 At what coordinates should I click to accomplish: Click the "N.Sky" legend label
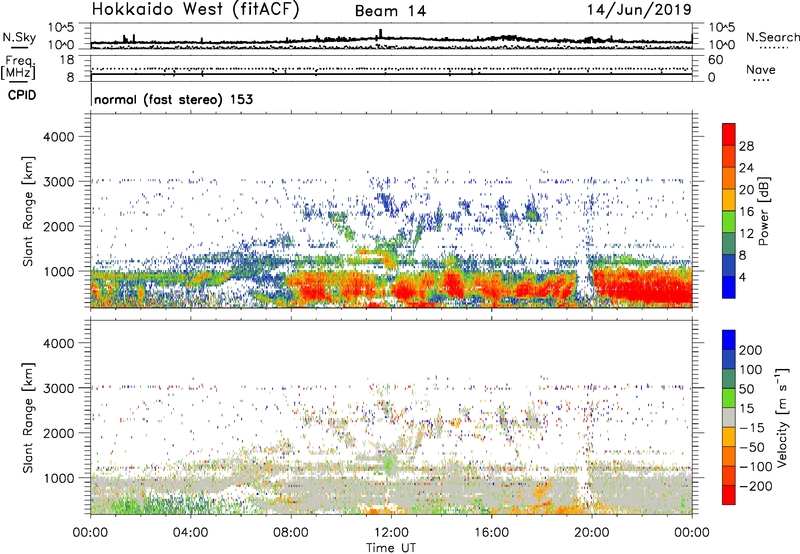(x=19, y=37)
